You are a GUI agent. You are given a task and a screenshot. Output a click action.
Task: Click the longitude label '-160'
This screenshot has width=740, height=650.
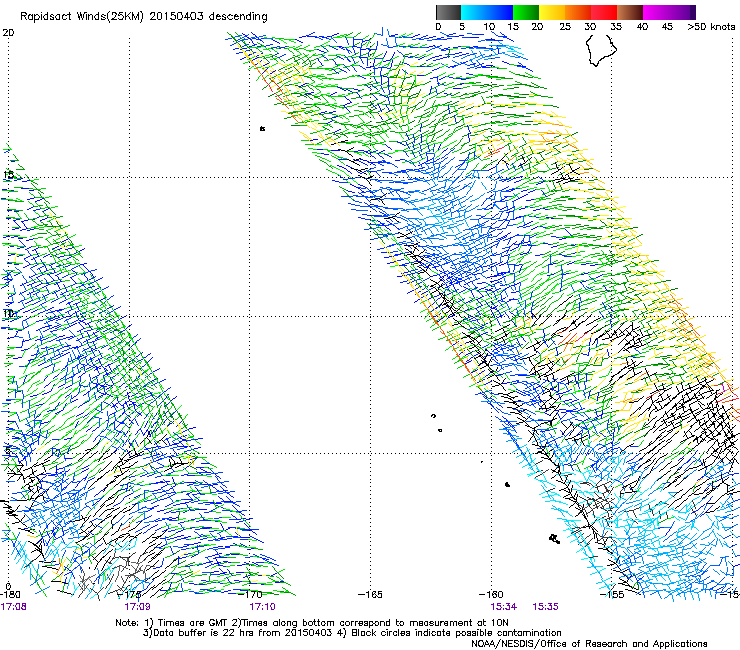tap(491, 595)
